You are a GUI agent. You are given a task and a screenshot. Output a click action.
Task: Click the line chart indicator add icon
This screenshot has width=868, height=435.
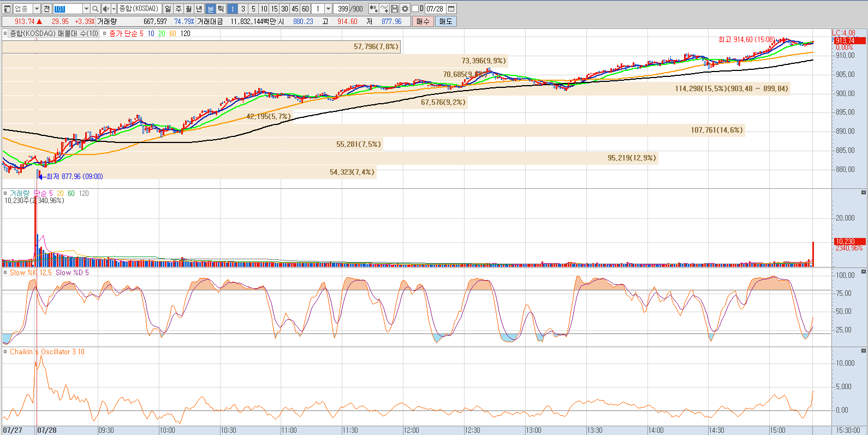384,9
